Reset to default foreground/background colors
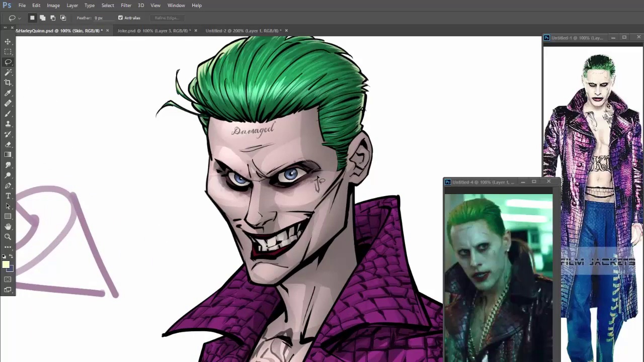 click(x=4, y=256)
